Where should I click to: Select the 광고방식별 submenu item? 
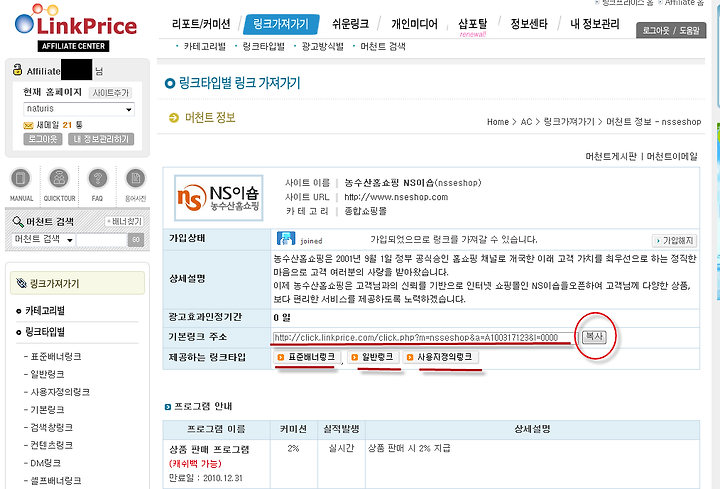pyautogui.click(x=322, y=46)
